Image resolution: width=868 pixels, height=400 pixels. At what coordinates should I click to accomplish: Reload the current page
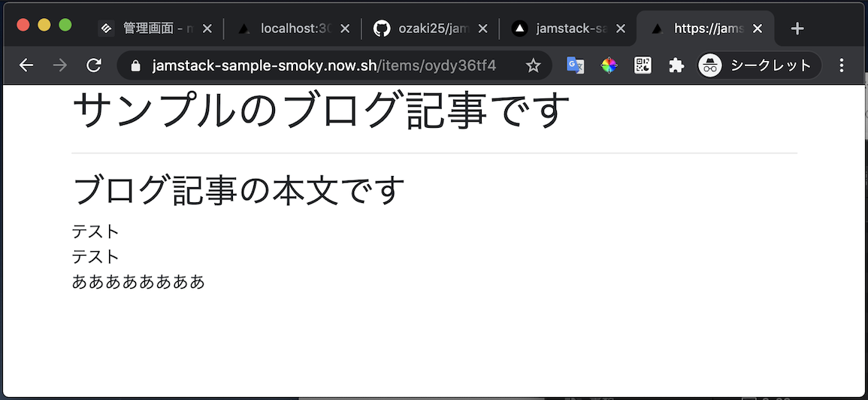pos(94,66)
